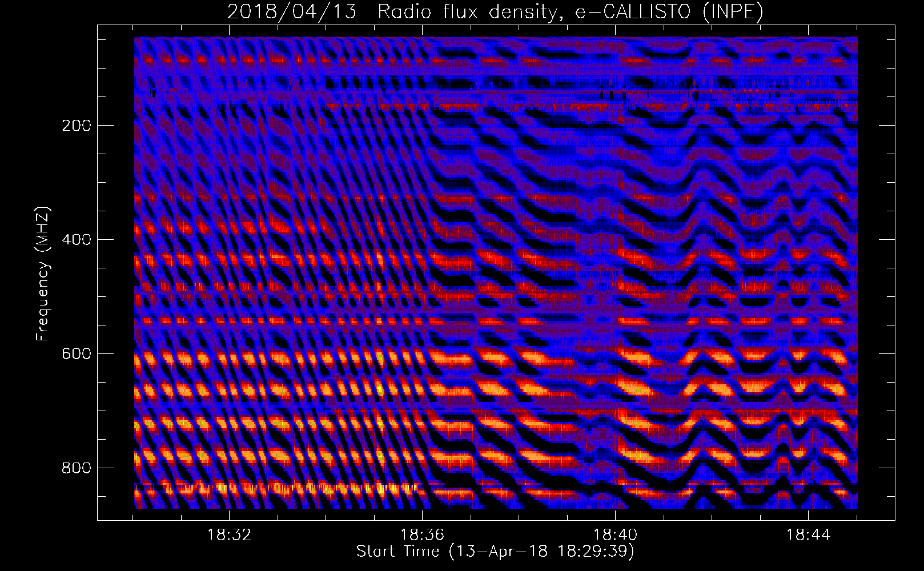Click the 600 frequency tick label
Viewport: 924px width, 571px height.
pyautogui.click(x=77, y=354)
